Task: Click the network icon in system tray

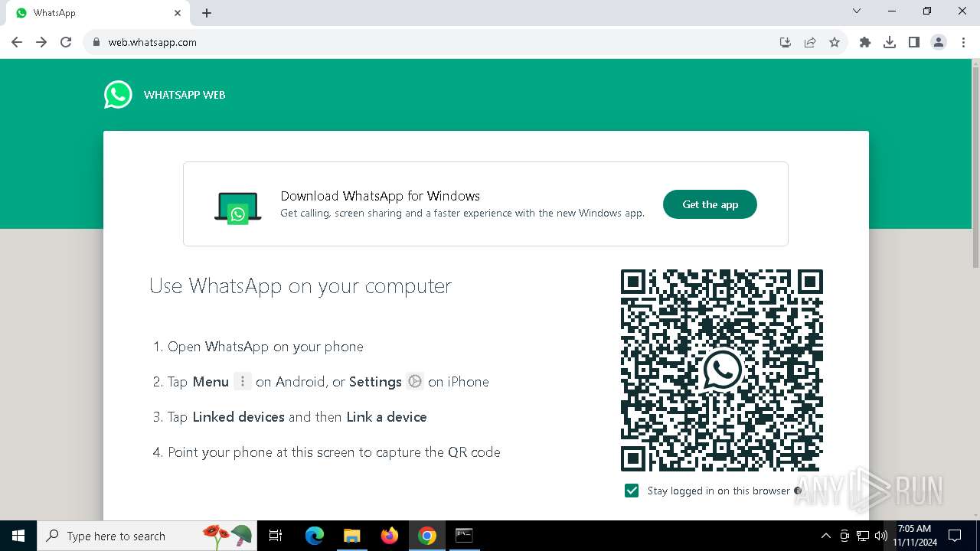Action: 863,536
